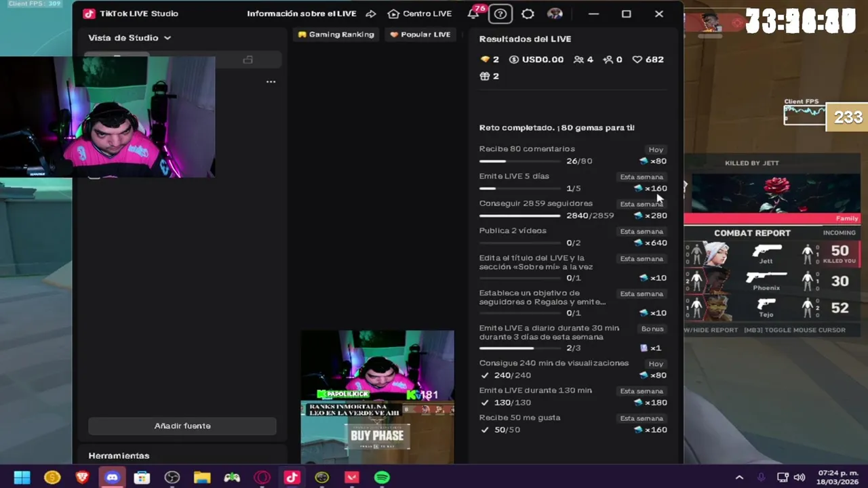
Task: Open Spotify from the taskbar
Action: (x=382, y=478)
